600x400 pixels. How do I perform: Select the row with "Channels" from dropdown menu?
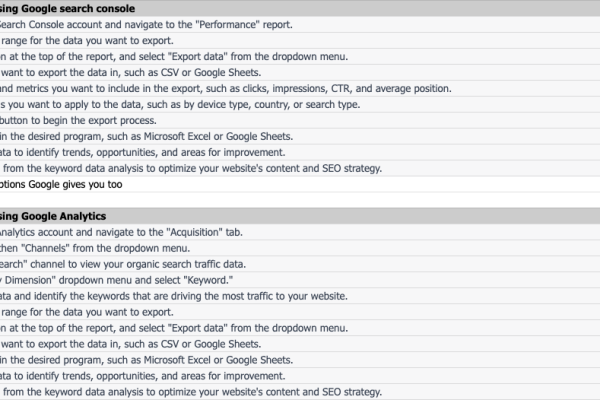coord(300,248)
